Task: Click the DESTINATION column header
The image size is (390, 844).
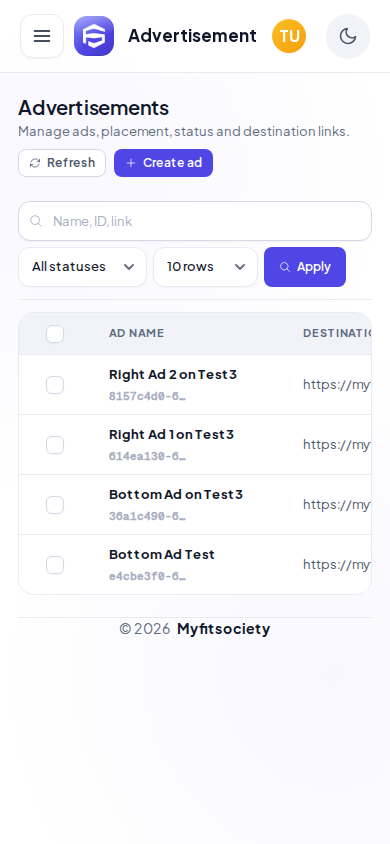Action: pos(337,333)
